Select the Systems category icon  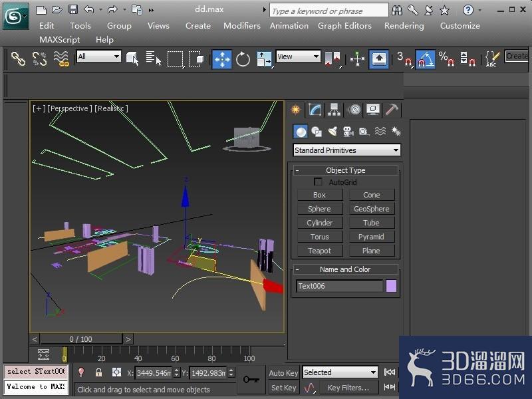tap(396, 131)
